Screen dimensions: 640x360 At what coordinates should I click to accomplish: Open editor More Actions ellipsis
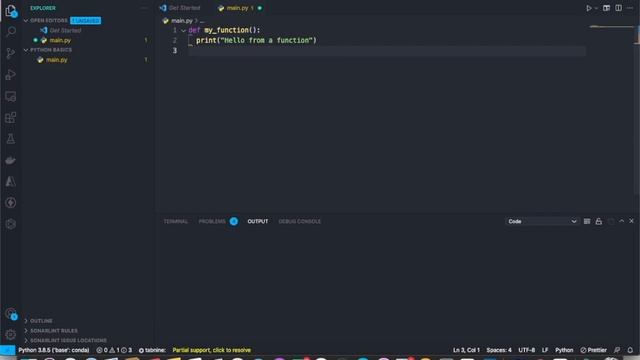point(630,8)
